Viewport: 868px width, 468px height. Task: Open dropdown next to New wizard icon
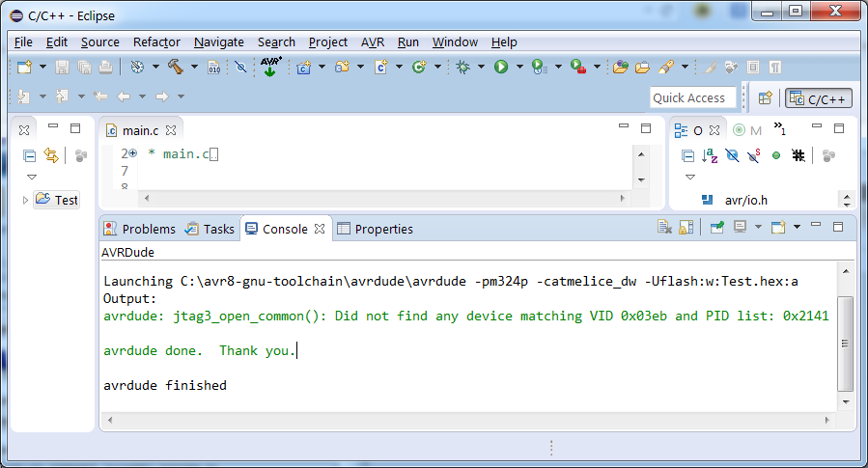point(42,67)
